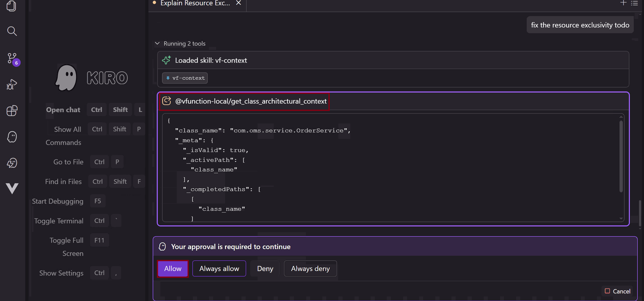Open the chat history list icon
Image resolution: width=644 pixels, height=301 pixels.
(x=634, y=3)
